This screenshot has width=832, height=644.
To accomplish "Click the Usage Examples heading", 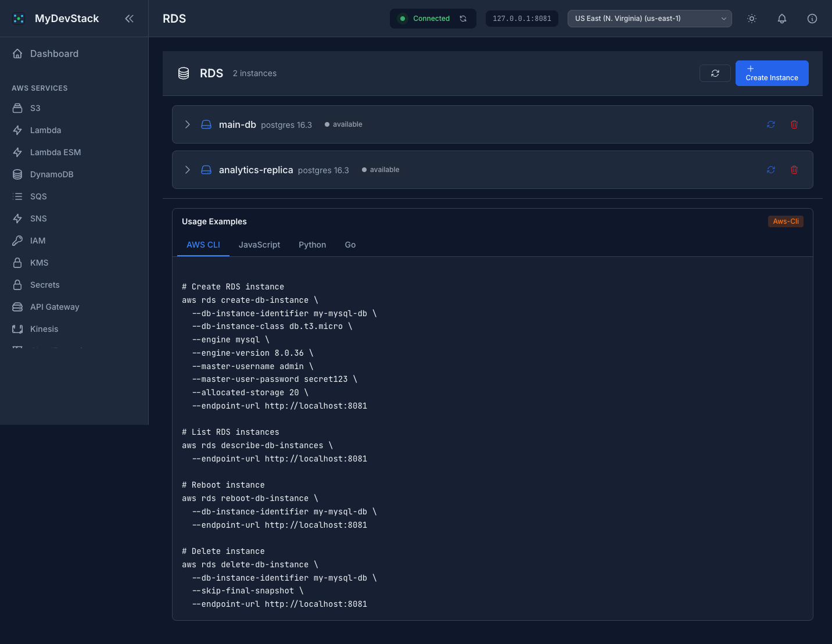I will click(x=214, y=221).
